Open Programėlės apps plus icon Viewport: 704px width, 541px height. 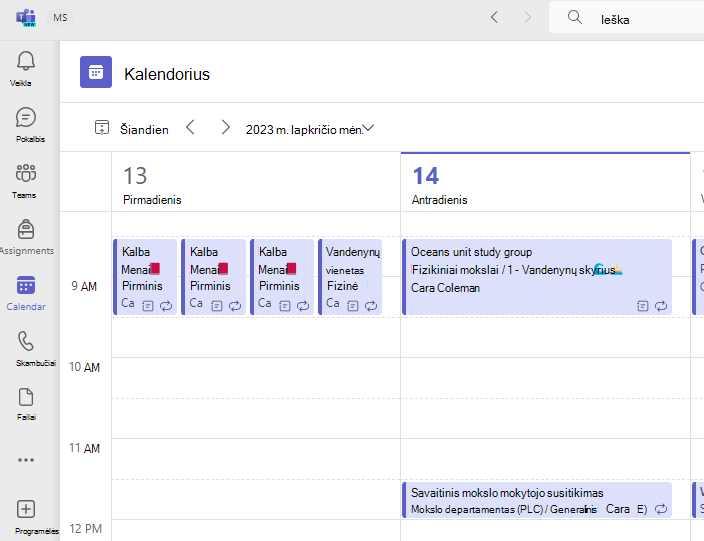click(x=26, y=509)
